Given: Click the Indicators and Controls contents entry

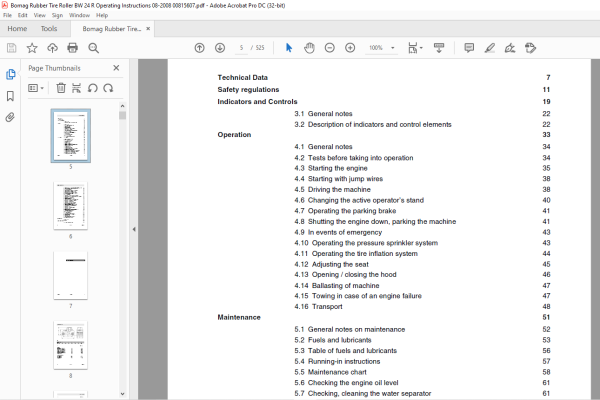Looking at the screenshot, I should point(257,102).
